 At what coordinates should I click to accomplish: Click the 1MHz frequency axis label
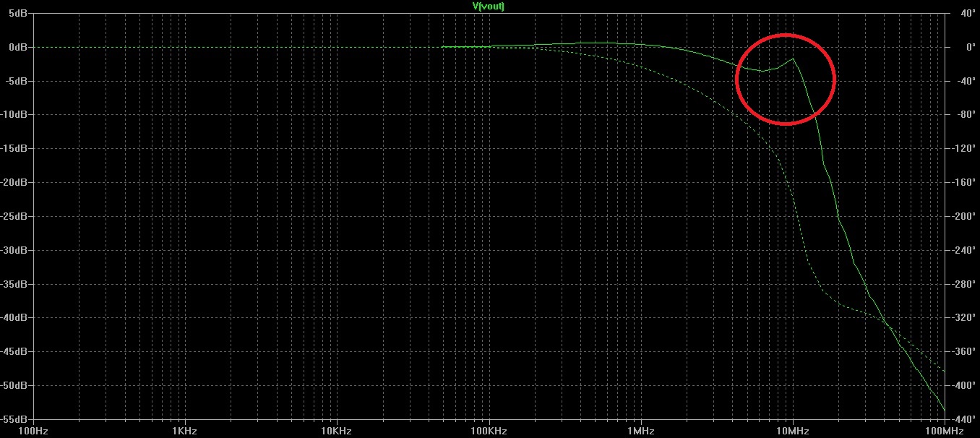pos(641,431)
